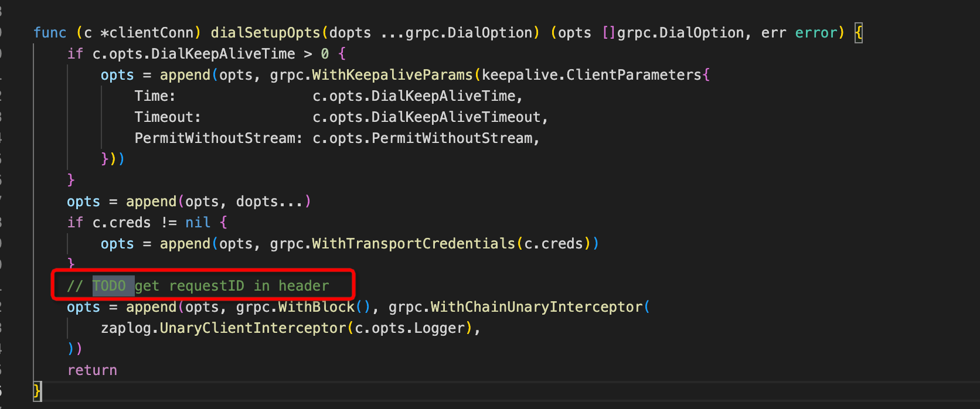Click dopts... in the append call
This screenshot has width=980, height=409.
pos(270,202)
